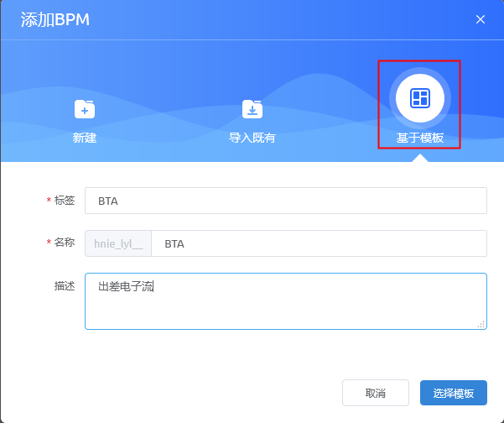Viewport: 504px width, 423px height.
Task: Click the import download icon above 导入既有
Action: click(x=252, y=109)
